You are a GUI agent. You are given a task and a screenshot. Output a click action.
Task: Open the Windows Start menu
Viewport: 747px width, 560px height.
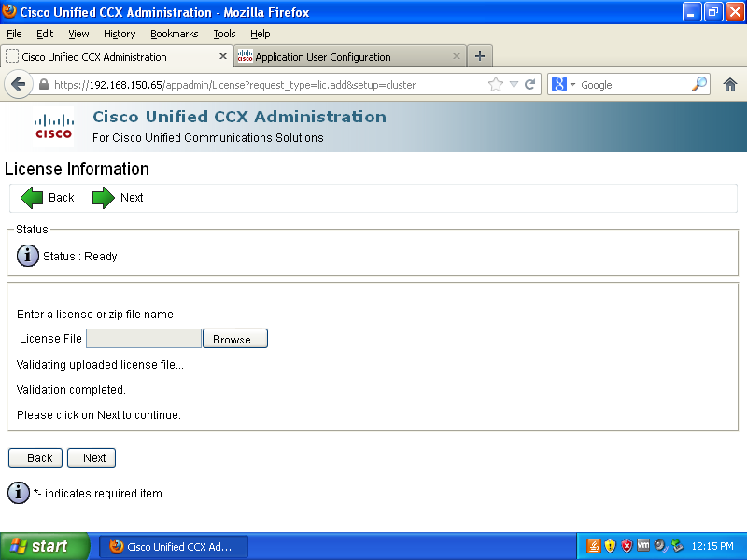(x=44, y=546)
